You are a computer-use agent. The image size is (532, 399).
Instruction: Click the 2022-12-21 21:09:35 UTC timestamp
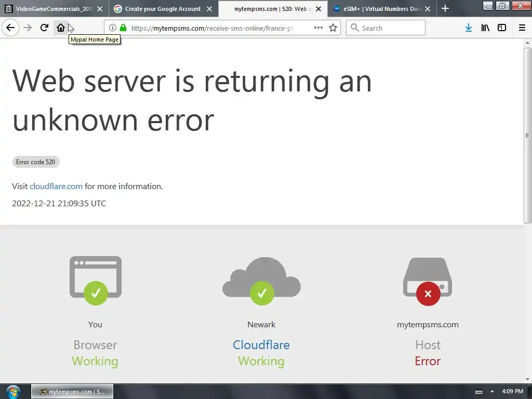[x=59, y=203]
